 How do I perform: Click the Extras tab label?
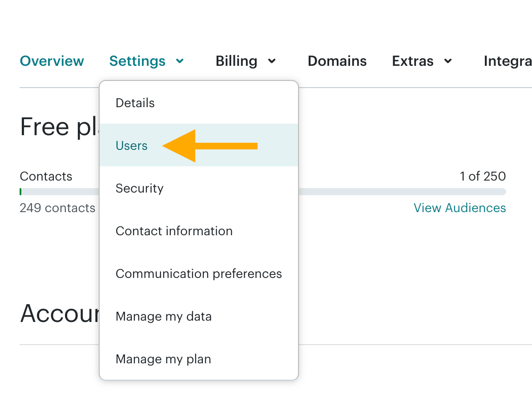[413, 61]
